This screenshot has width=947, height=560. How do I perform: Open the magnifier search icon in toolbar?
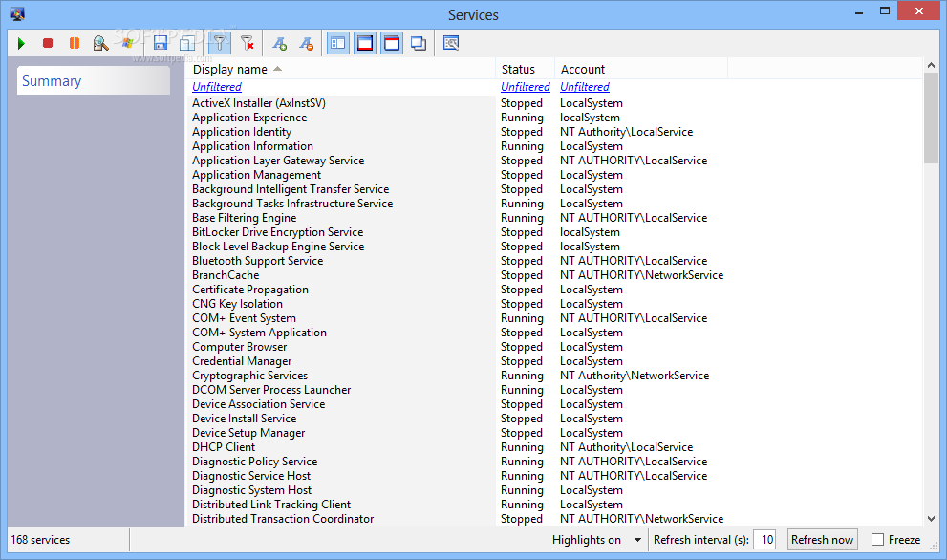(x=101, y=44)
